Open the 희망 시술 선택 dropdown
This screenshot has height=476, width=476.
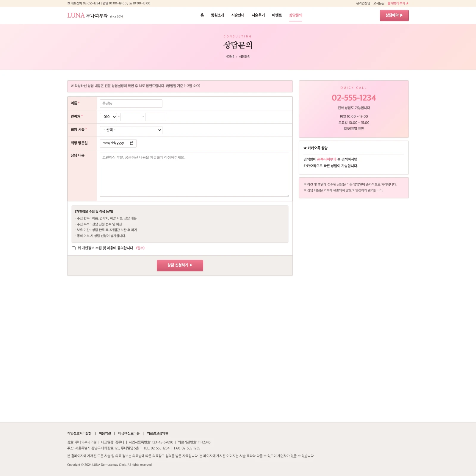131,130
